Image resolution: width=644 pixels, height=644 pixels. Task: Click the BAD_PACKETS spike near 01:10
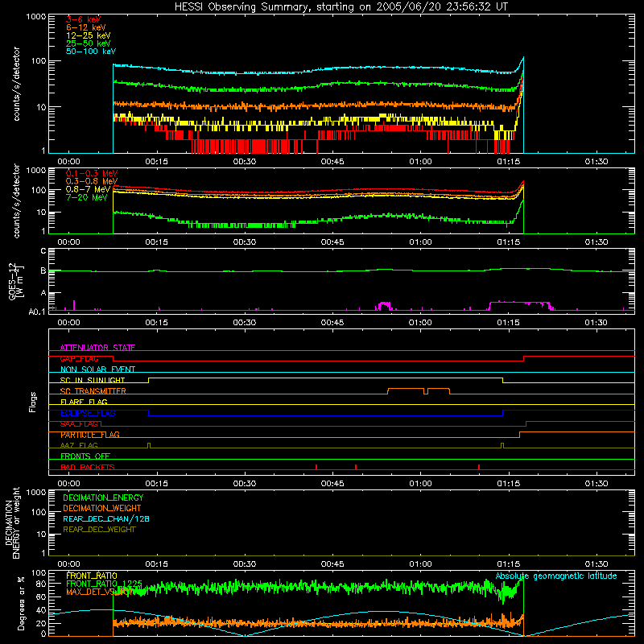pyautogui.click(x=479, y=467)
